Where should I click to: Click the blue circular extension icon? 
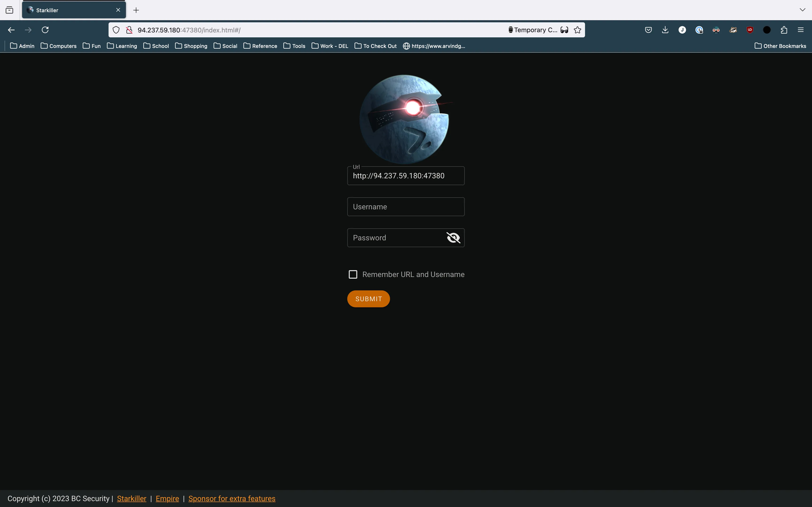tap(699, 30)
